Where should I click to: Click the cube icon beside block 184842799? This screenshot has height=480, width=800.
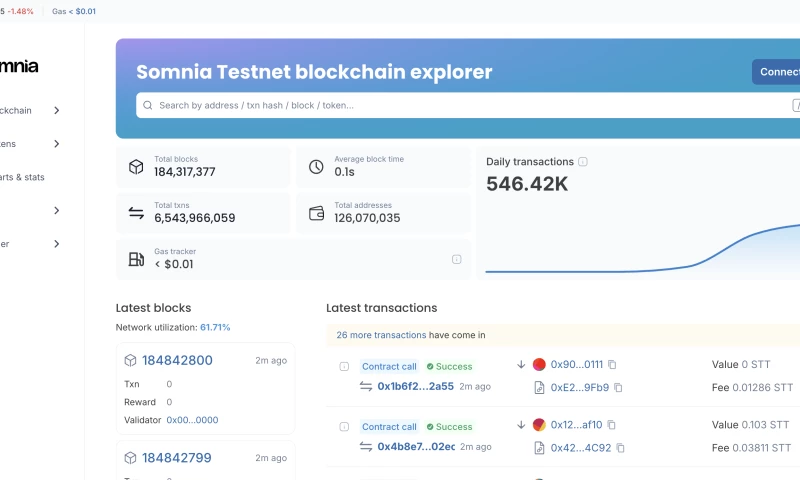(x=131, y=458)
